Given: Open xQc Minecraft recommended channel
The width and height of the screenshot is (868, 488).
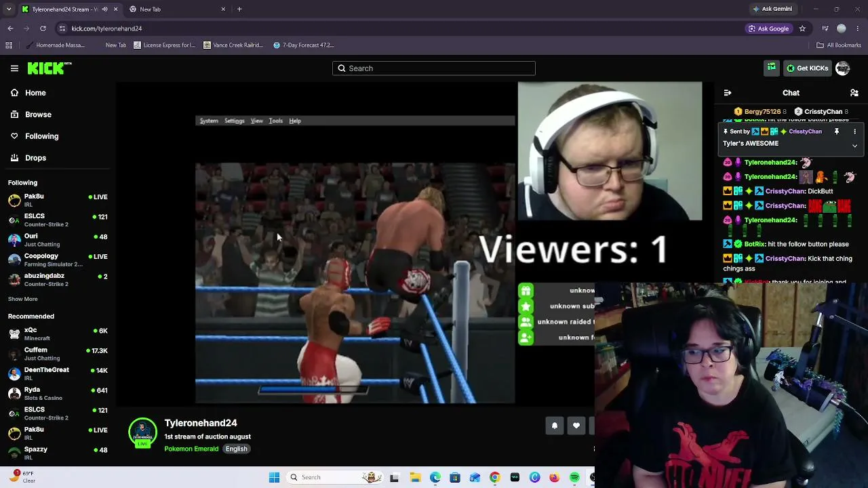Looking at the screenshot, I should pos(58,333).
